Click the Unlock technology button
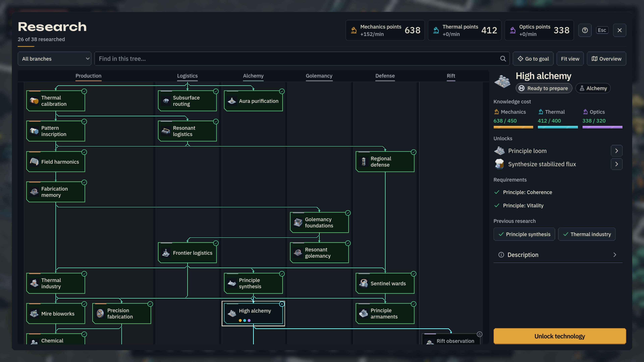Image resolution: width=644 pixels, height=362 pixels. click(x=559, y=336)
